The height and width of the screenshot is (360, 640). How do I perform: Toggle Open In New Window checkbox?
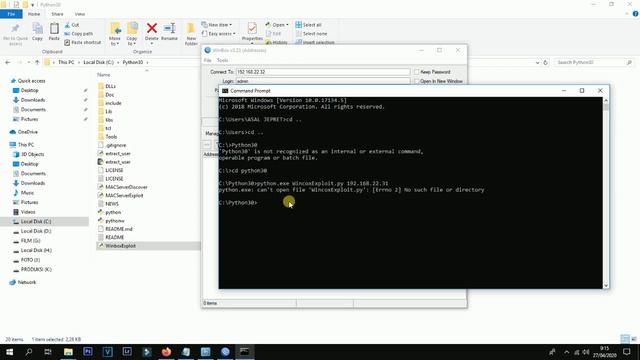417,81
